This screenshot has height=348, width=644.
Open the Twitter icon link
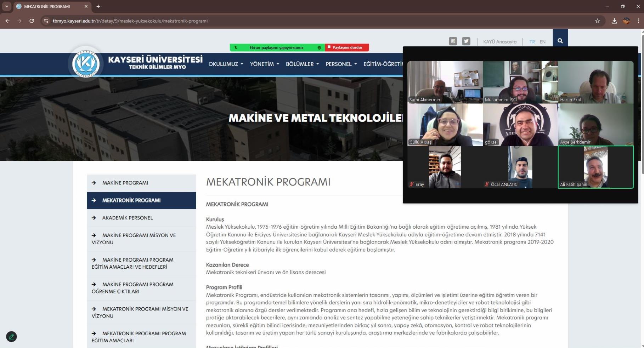[466, 41]
